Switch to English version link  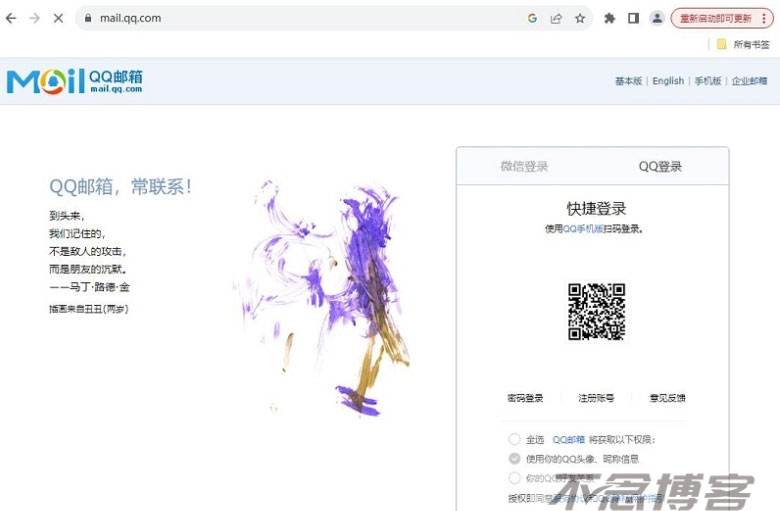pos(668,81)
